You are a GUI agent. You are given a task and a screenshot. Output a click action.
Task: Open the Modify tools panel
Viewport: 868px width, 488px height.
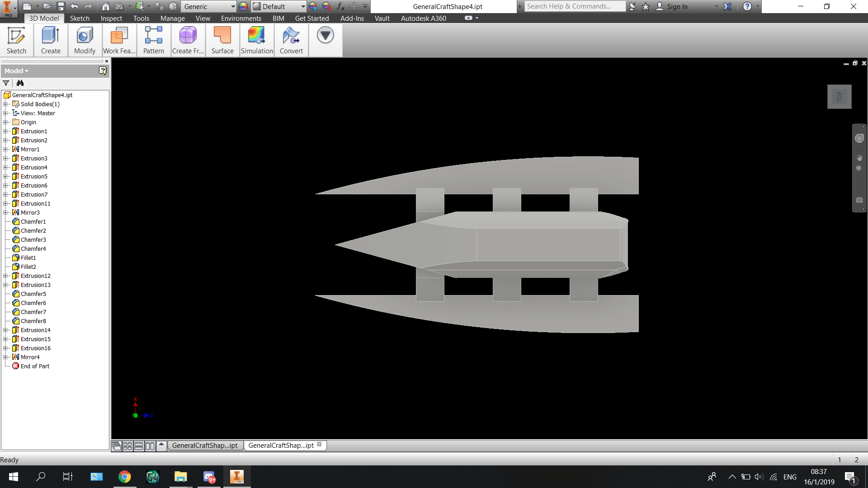[x=85, y=40]
